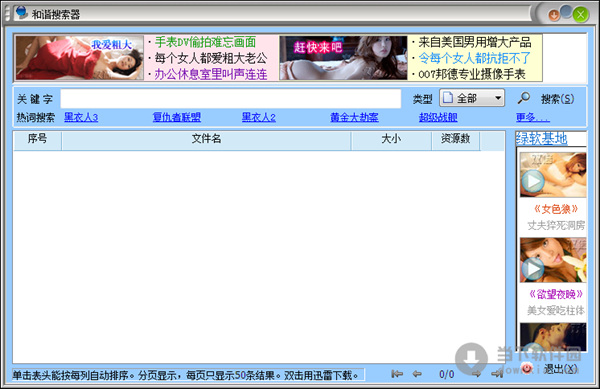Go to first page arrow icon
The image size is (600, 389).
397,373
